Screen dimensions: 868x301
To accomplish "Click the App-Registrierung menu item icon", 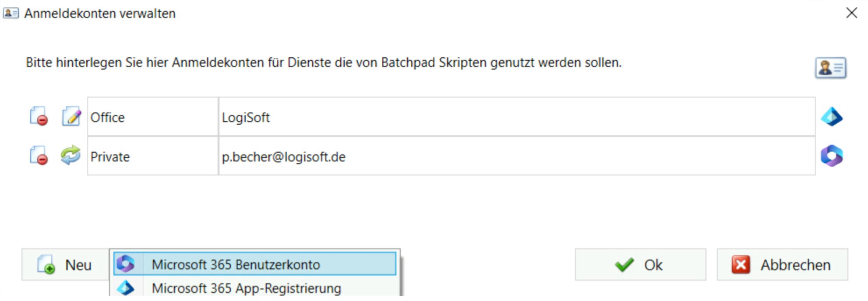I will [x=126, y=287].
